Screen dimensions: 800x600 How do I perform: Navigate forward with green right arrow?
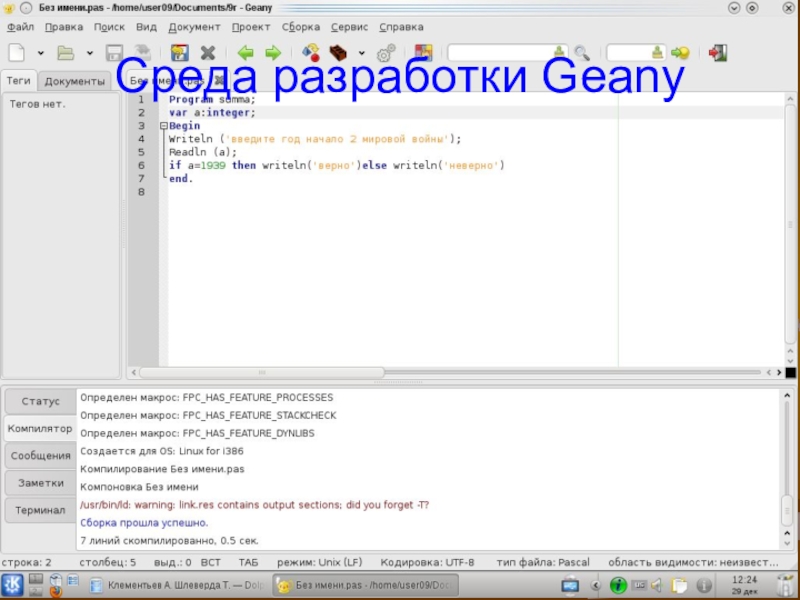(273, 53)
